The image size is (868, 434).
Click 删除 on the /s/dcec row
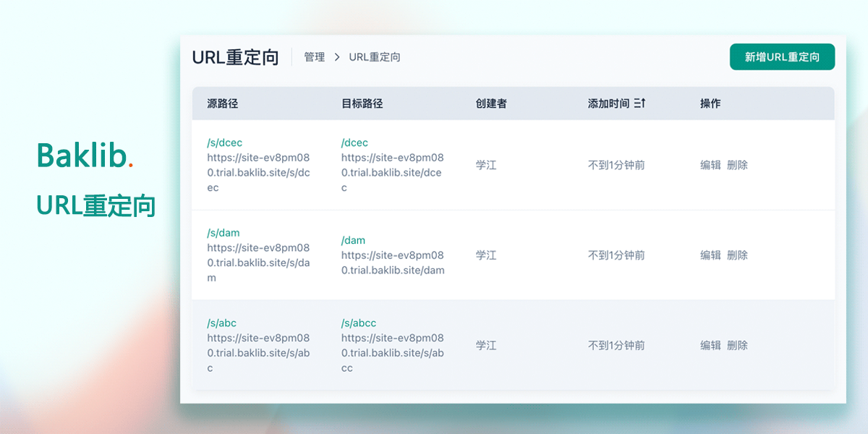739,165
